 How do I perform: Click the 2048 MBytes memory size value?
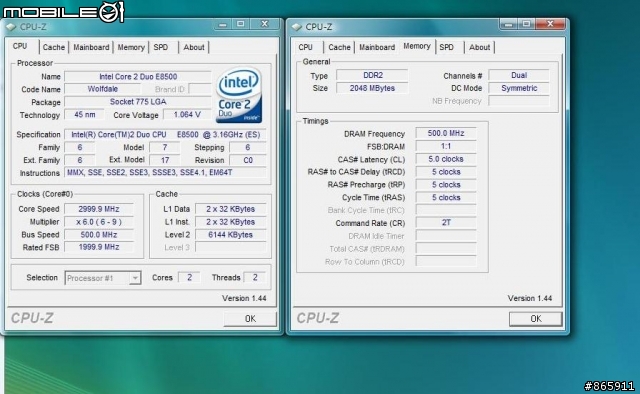372,88
